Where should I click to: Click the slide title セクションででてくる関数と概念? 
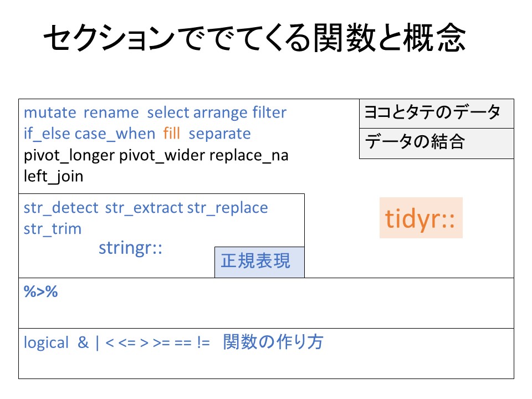(x=254, y=40)
